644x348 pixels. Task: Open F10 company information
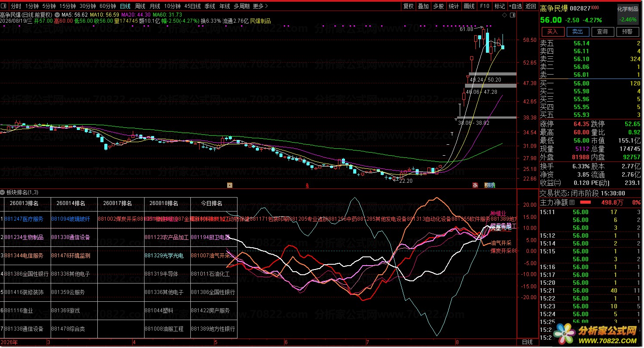[x=485, y=6]
